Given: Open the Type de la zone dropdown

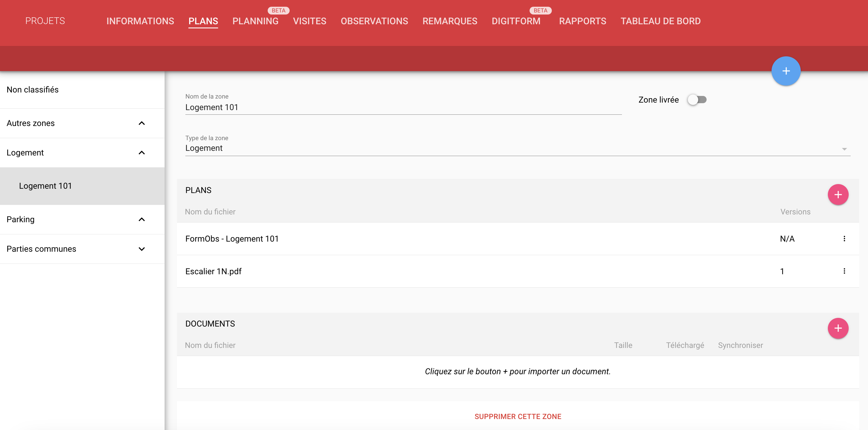Looking at the screenshot, I should [517, 149].
